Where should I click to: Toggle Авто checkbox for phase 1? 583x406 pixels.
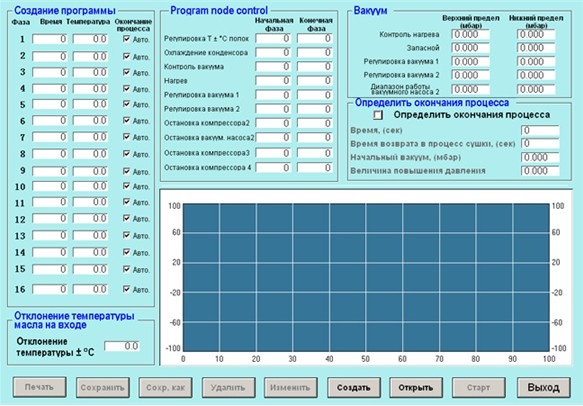pyautogui.click(x=126, y=39)
